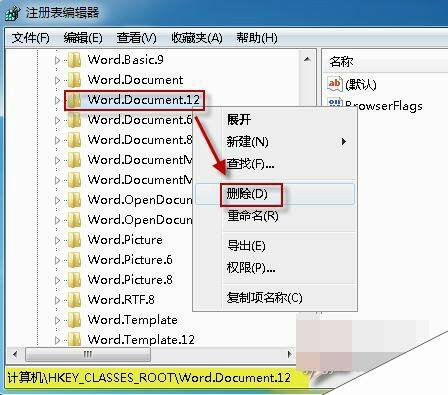448x395 pixels.
Task: Open the 帮助(H) menu
Action: (257, 38)
